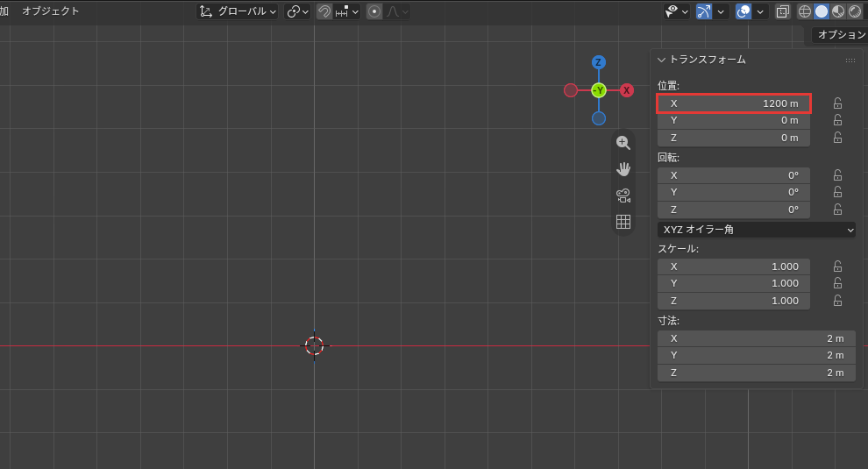Open gizmo options dropdown arrow
The image size is (868, 469).
click(x=720, y=11)
